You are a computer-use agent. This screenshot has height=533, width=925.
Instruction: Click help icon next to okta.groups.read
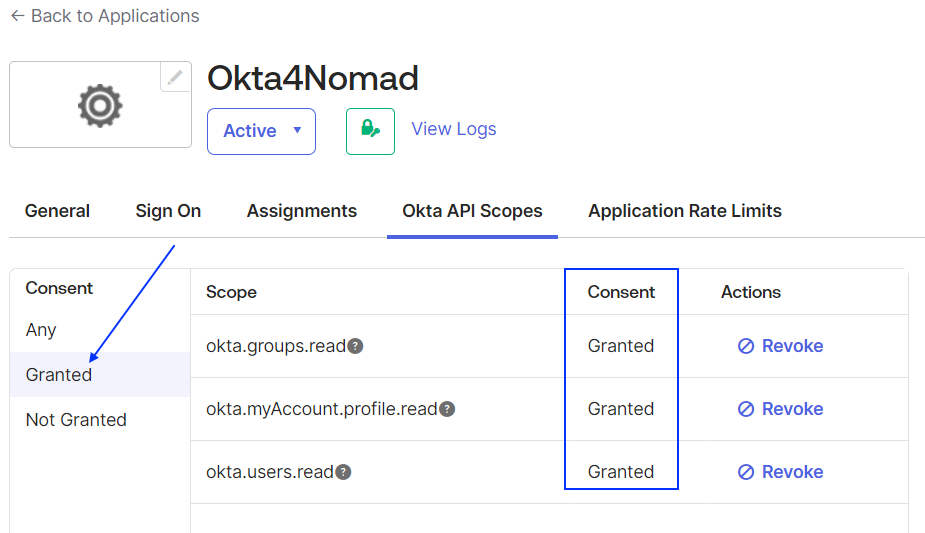[355, 346]
